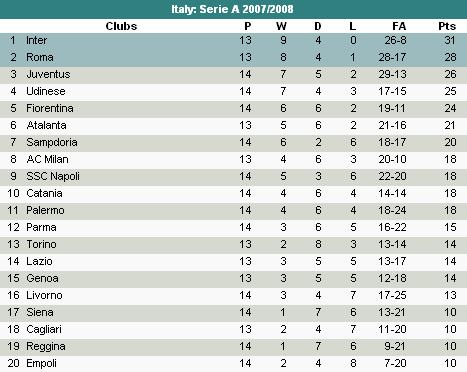Click the Inter club name
The height and width of the screenshot is (372, 467).
tap(36, 40)
